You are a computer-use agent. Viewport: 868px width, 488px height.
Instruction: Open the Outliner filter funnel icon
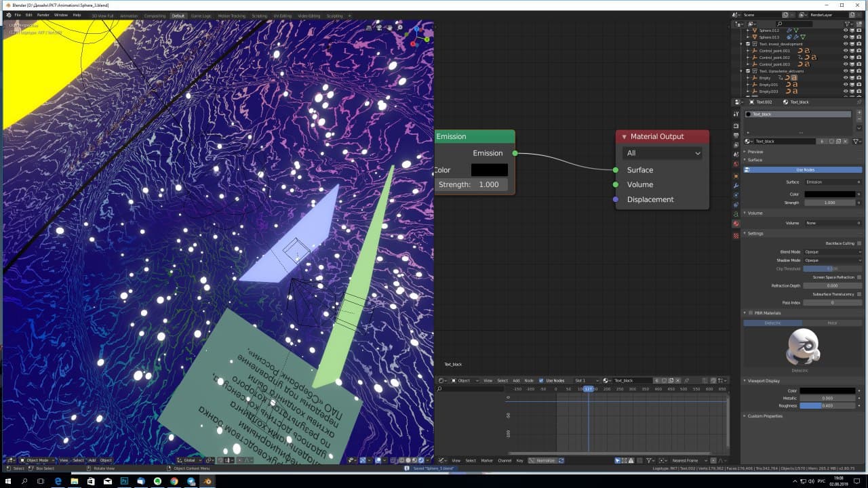tap(848, 24)
